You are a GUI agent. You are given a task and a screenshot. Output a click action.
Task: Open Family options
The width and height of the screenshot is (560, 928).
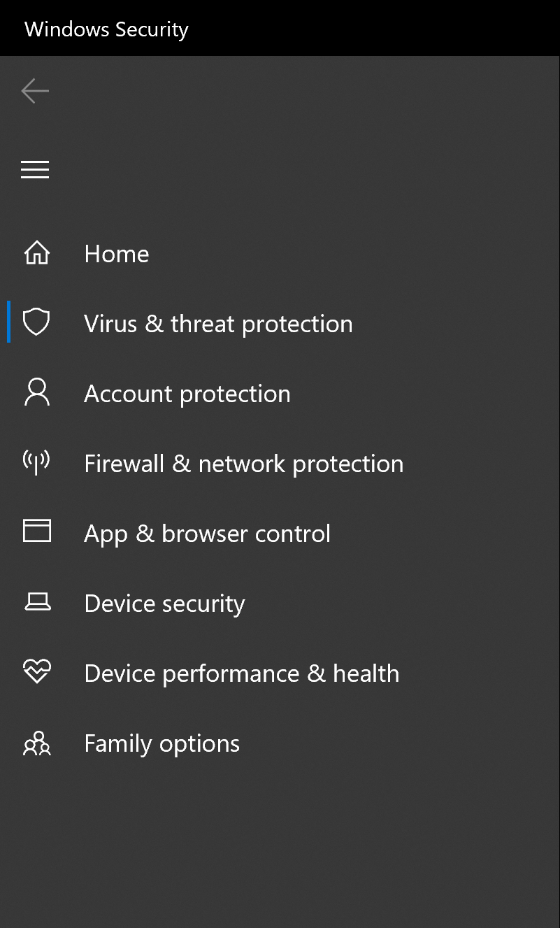pyautogui.click(x=161, y=743)
